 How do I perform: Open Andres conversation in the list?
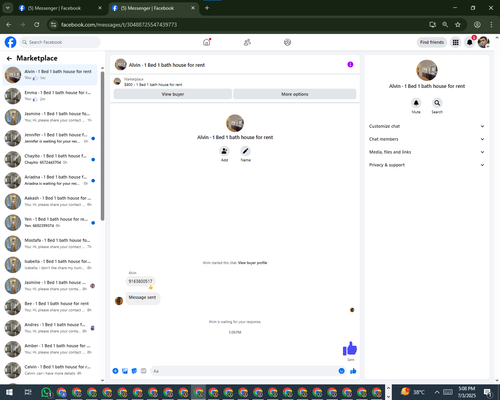point(50,328)
